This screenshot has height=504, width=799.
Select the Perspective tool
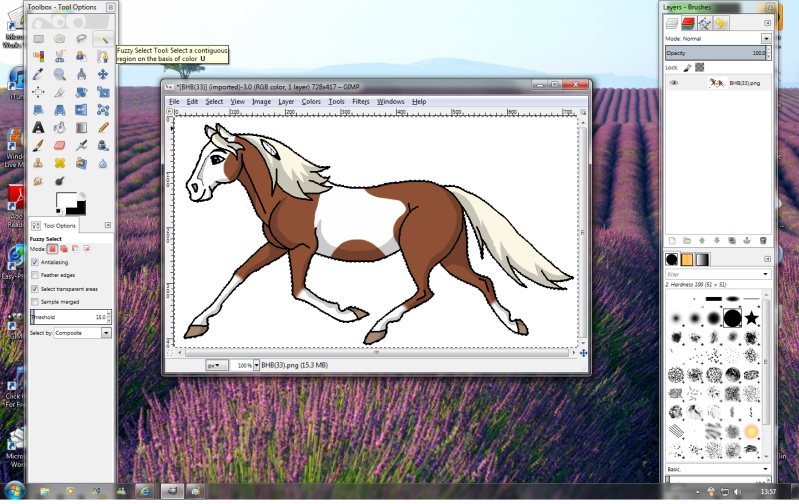(x=60, y=110)
